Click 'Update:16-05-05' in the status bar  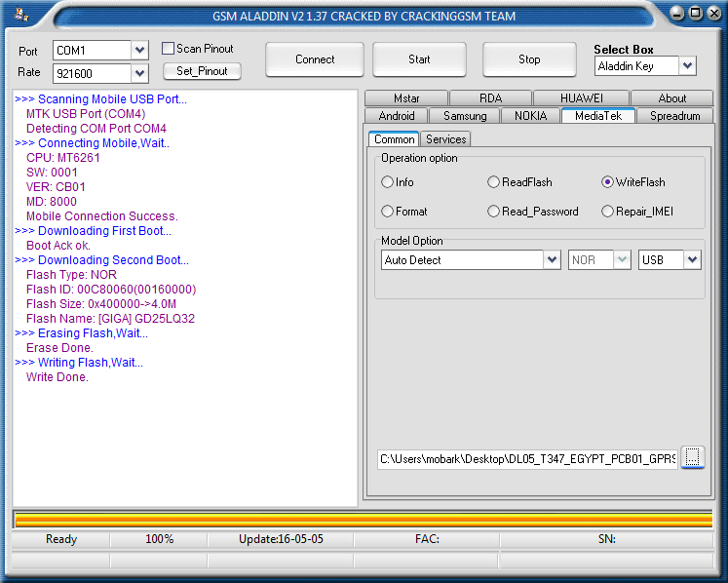pyautogui.click(x=281, y=539)
